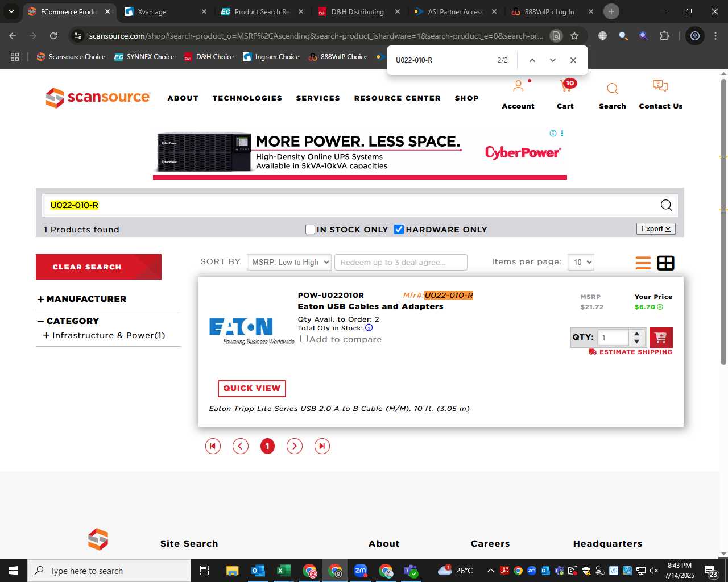Open the shopping Cart icon

click(566, 86)
